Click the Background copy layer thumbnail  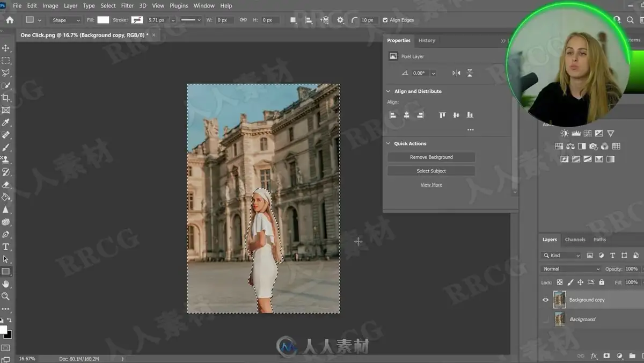560,300
